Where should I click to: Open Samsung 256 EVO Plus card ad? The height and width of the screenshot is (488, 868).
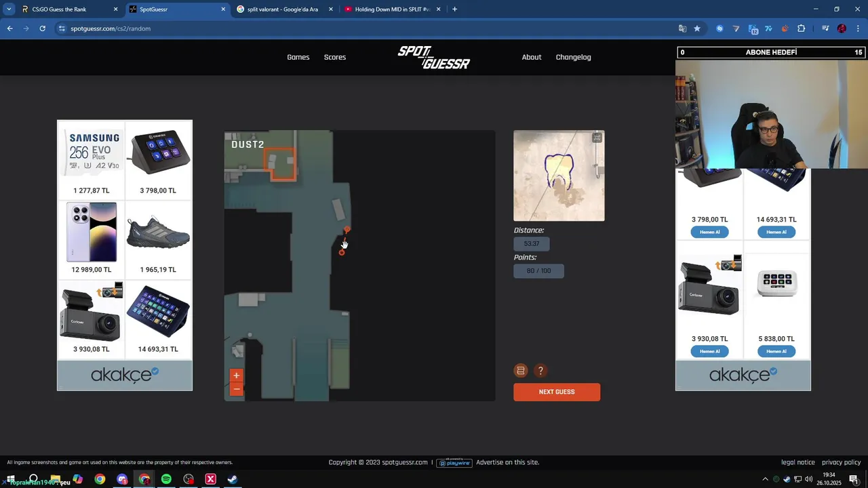92,161
